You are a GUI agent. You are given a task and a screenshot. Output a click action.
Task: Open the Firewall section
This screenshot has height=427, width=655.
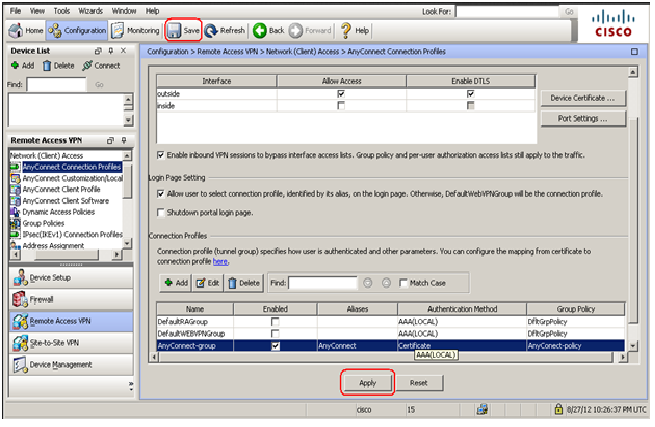[x=71, y=300]
